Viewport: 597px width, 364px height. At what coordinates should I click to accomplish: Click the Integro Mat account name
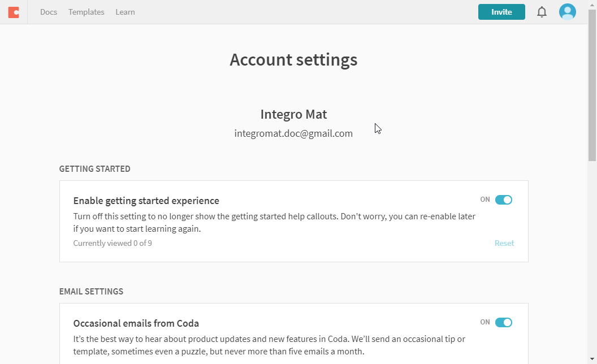coord(293,114)
